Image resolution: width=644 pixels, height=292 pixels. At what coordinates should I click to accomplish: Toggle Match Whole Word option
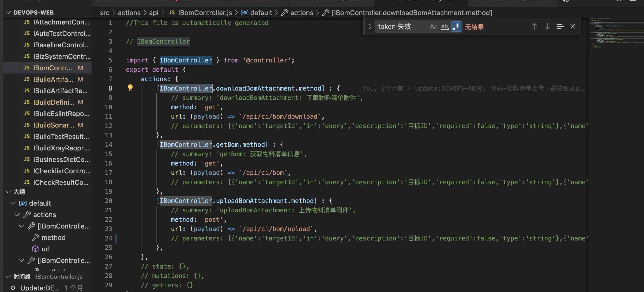(x=445, y=27)
